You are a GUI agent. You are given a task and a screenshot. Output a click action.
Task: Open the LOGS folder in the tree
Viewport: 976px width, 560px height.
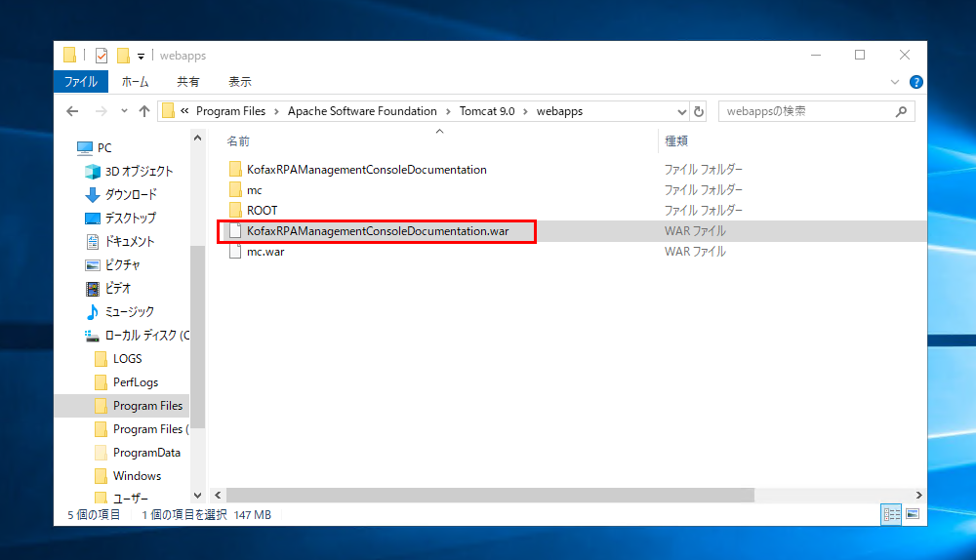127,359
